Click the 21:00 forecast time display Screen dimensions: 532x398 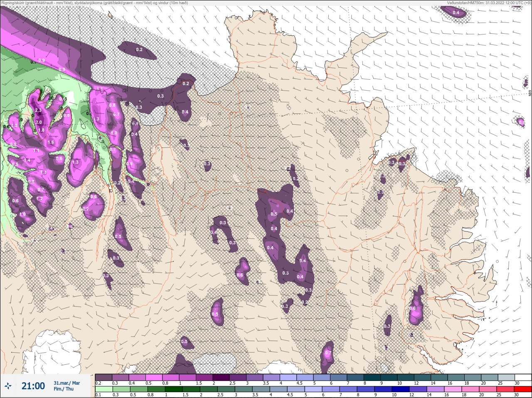pos(33,386)
